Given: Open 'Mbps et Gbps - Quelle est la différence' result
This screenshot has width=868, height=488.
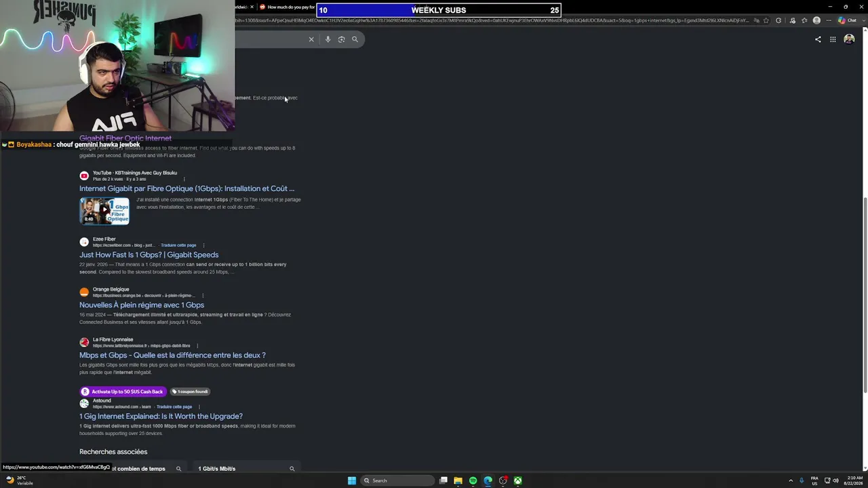Looking at the screenshot, I should click(x=172, y=355).
